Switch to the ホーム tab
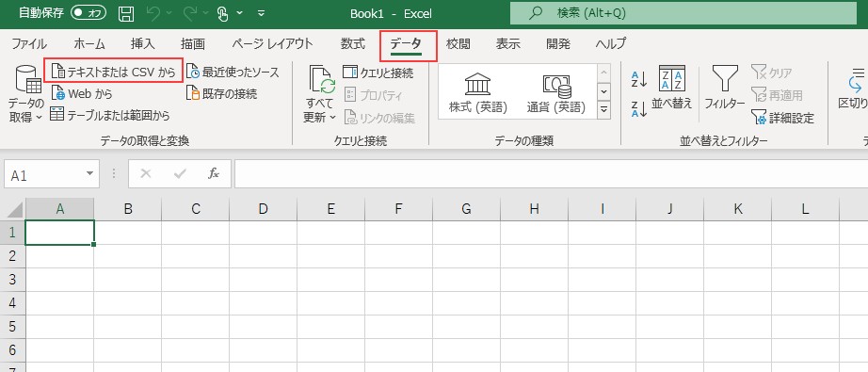This screenshot has width=868, height=372. pyautogui.click(x=89, y=43)
